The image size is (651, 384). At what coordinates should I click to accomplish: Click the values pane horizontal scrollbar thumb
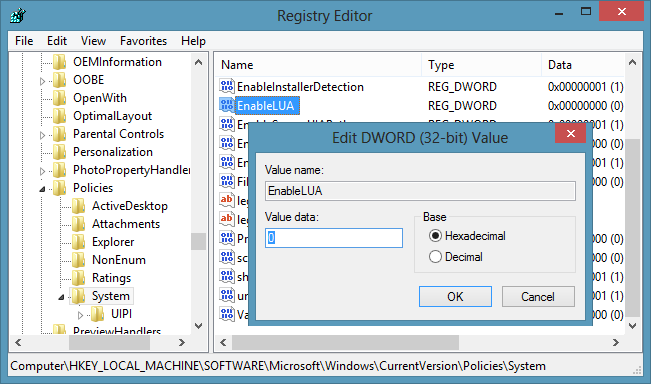coord(345,342)
